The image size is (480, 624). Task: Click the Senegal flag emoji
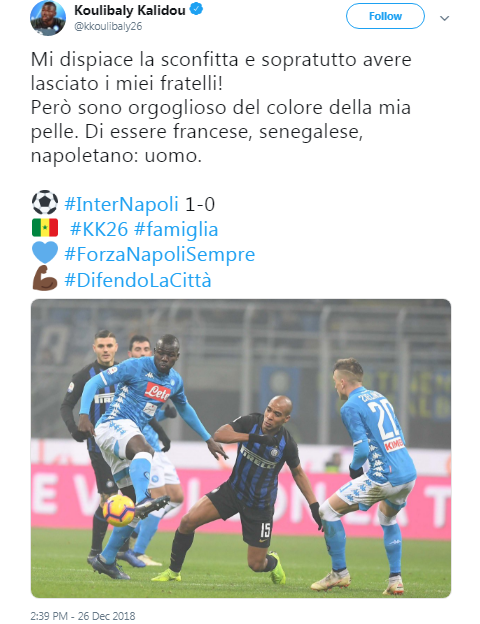[x=45, y=228]
